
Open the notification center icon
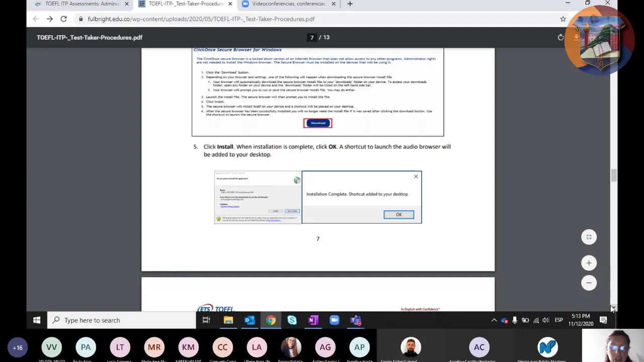603,320
